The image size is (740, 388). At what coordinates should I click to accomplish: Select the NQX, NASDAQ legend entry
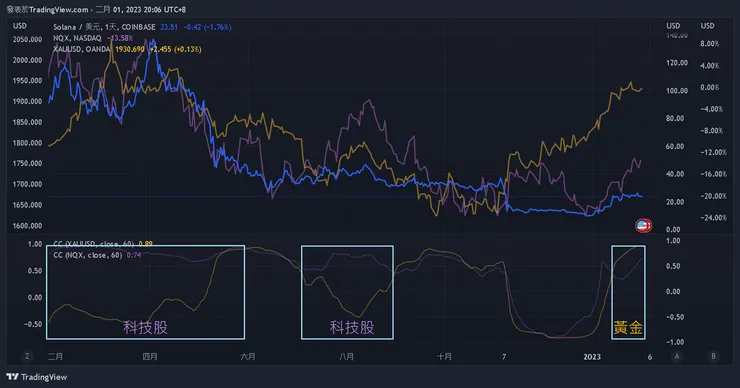(x=77, y=38)
